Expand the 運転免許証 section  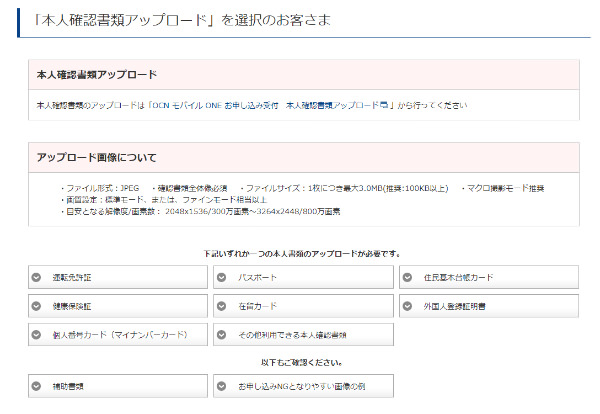[x=117, y=277]
